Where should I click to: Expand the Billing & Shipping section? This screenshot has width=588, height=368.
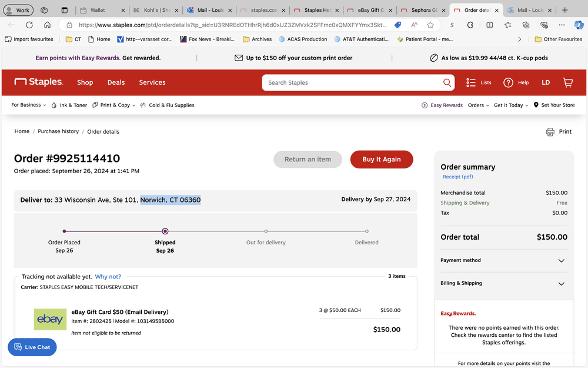pos(503,284)
